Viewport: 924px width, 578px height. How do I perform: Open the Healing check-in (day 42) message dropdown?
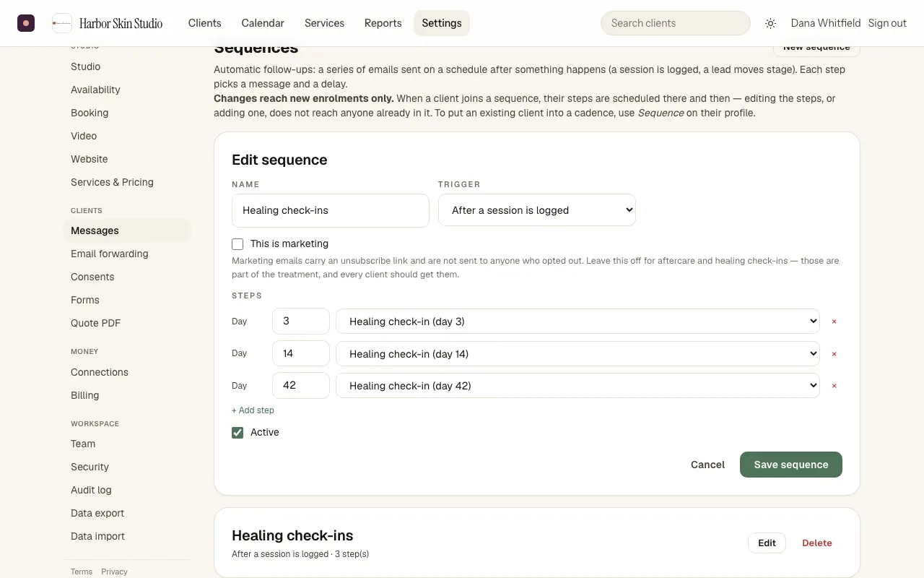pyautogui.click(x=578, y=386)
